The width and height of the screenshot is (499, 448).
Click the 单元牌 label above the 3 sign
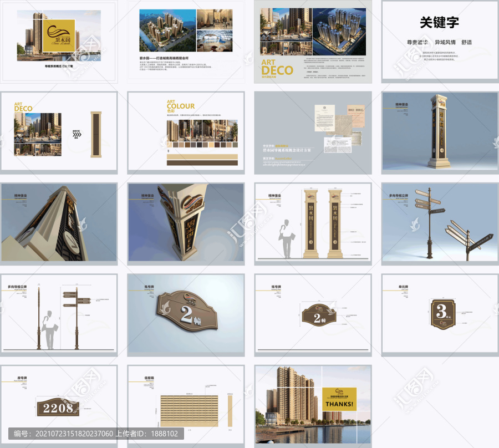[x=404, y=287]
